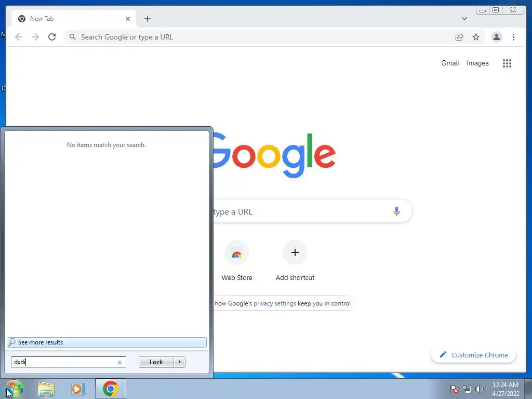Click the network tray icon

pos(467,389)
